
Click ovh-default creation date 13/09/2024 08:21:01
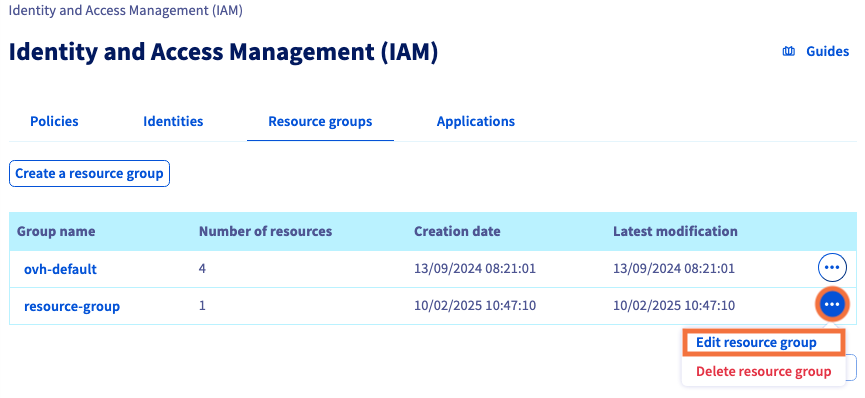point(475,269)
